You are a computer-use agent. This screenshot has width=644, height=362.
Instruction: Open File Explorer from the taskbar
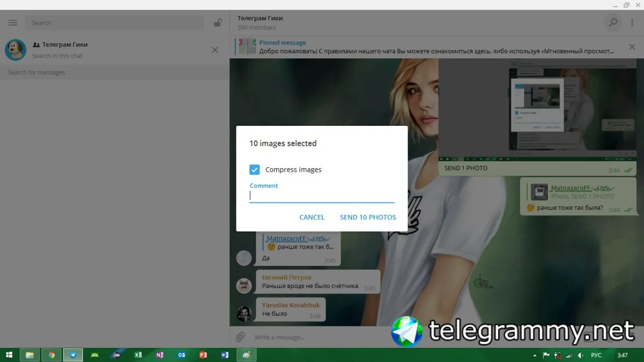[30, 355]
